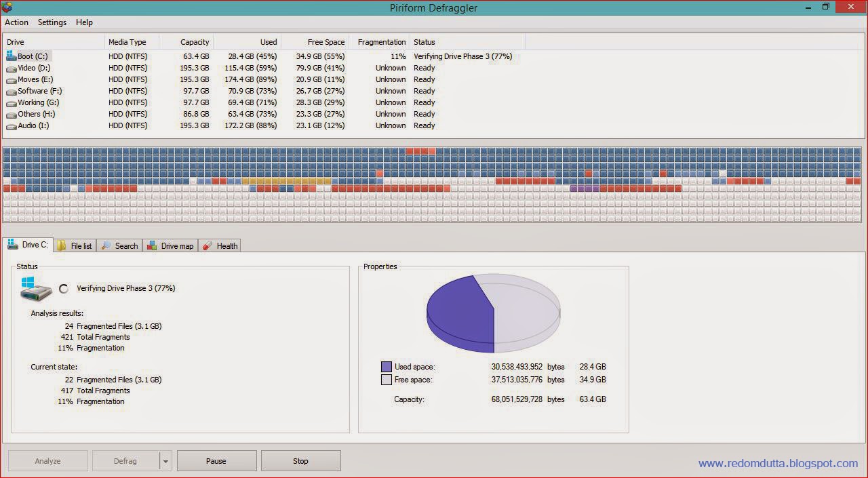
Task: Click the Pause button
Action: [x=216, y=461]
